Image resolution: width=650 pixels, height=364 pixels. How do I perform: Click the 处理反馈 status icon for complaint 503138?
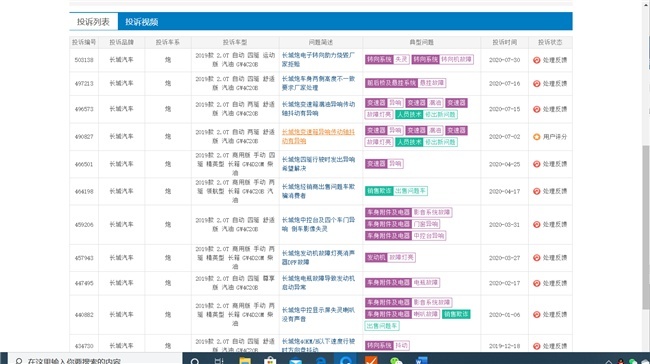[536, 60]
